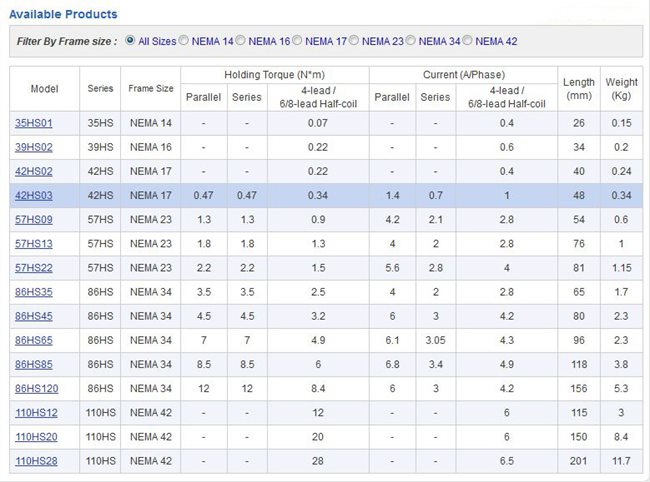The height and width of the screenshot is (482, 650).
Task: Click half-coil current 6.5 in 110HS28 row
Action: pyautogui.click(x=507, y=461)
